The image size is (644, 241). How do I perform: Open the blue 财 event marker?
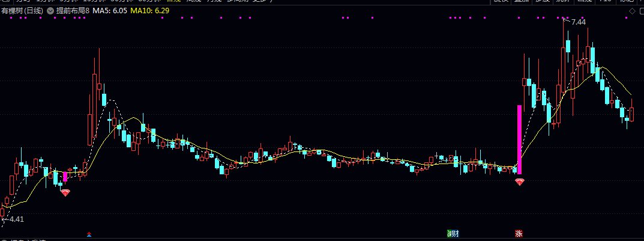(x=456, y=234)
